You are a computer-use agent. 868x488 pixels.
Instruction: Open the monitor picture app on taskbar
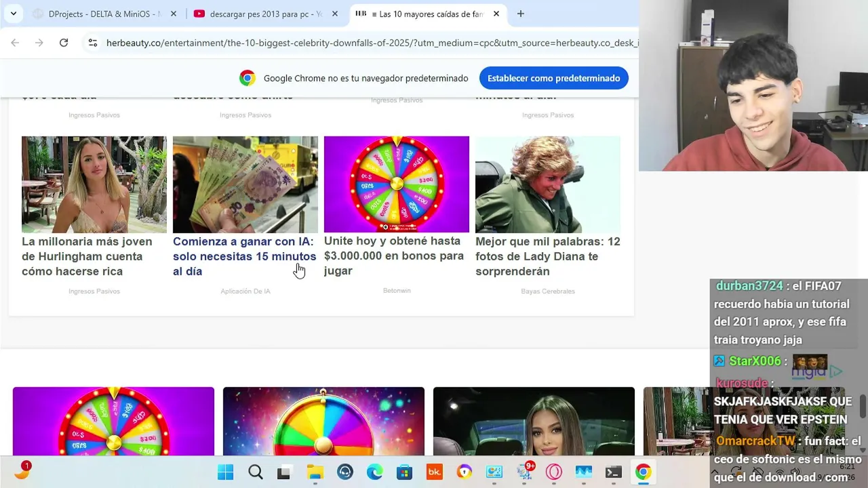pyautogui.click(x=494, y=472)
